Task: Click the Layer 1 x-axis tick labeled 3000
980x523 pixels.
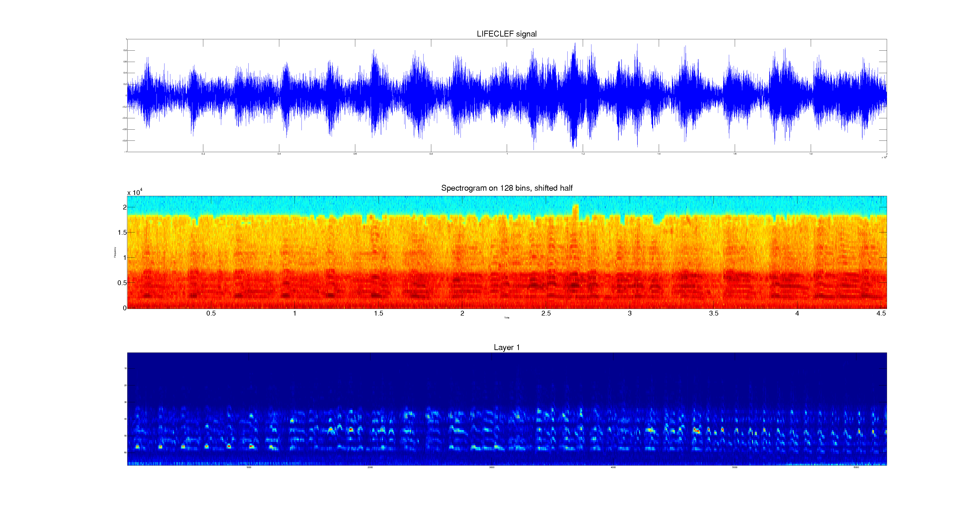Action: 492,467
